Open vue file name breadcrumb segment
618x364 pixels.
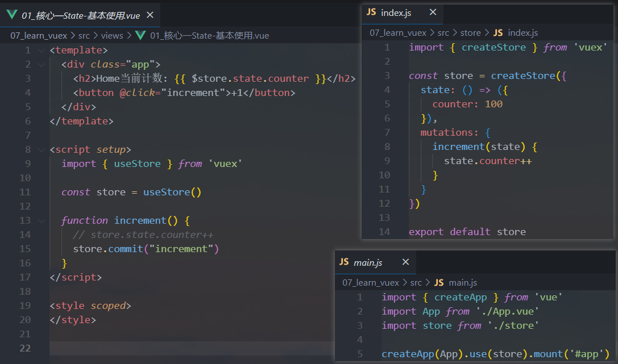point(209,35)
